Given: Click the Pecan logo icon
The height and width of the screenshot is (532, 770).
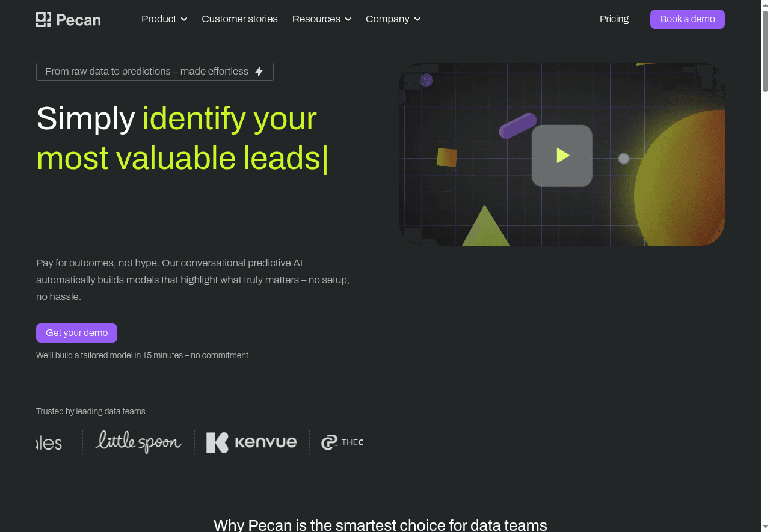Looking at the screenshot, I should click(x=43, y=20).
